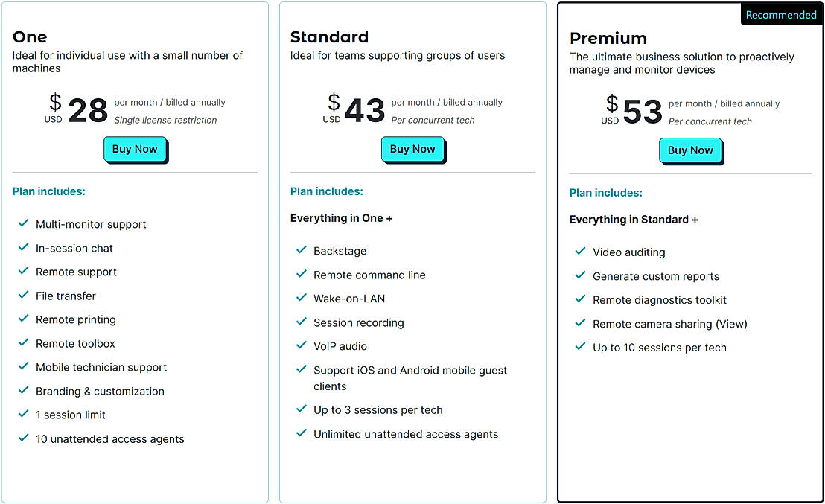825x504 pixels.
Task: Click the checkmark beside Wake-on-LAN
Action: pyautogui.click(x=301, y=298)
